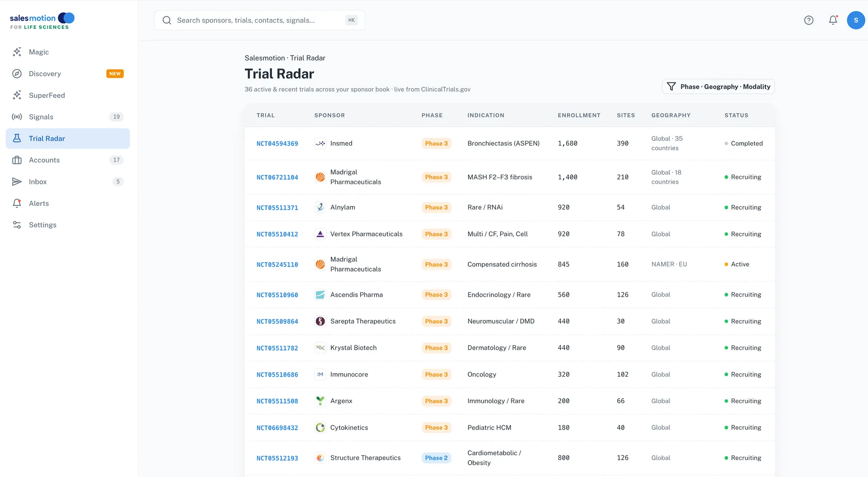This screenshot has height=477, width=868.
Task: Click the Neuromuscular / DMD indication
Action: click(x=501, y=321)
